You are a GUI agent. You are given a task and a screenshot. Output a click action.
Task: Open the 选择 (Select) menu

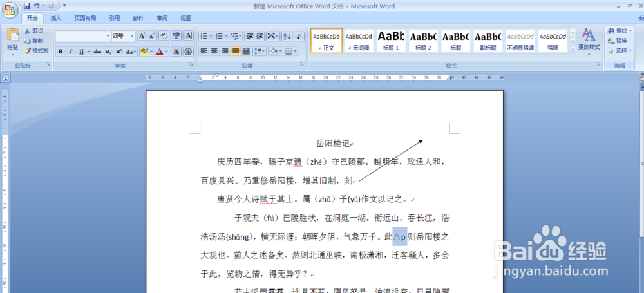point(620,50)
